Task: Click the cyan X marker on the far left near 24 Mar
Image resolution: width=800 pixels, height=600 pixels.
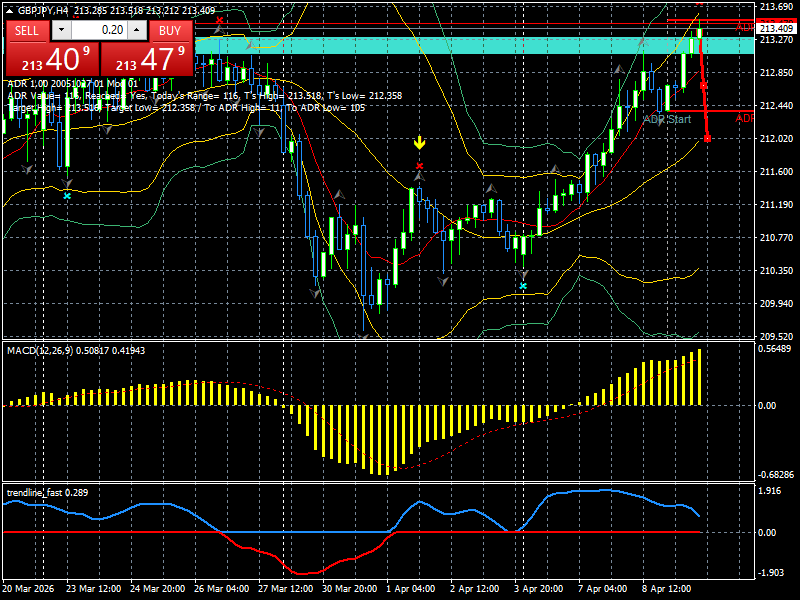Action: [67, 196]
